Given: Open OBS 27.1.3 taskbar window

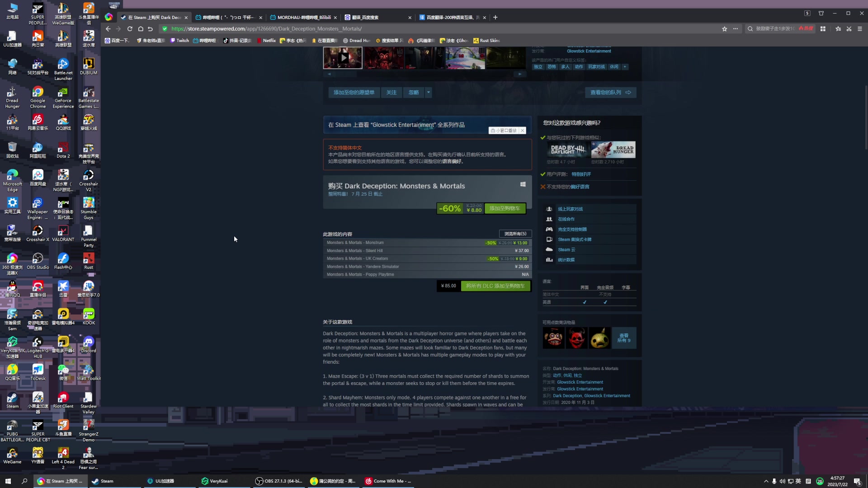Looking at the screenshot, I should [279, 481].
